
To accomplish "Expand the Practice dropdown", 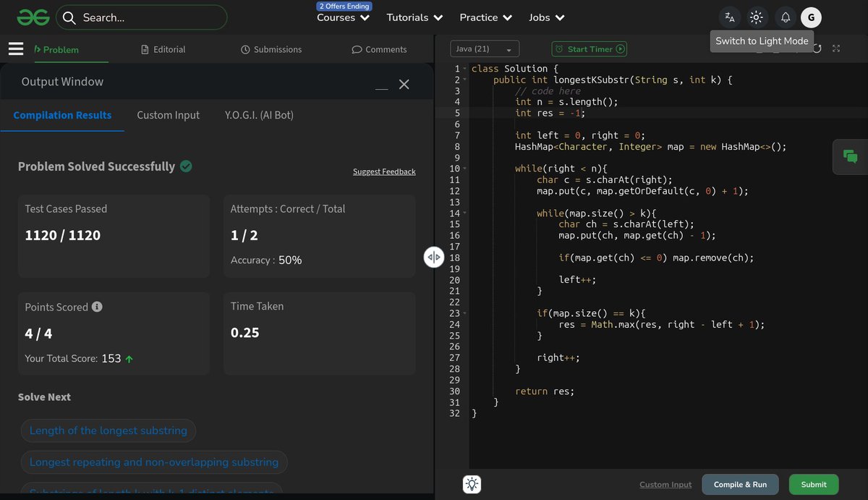I will click(x=486, y=17).
